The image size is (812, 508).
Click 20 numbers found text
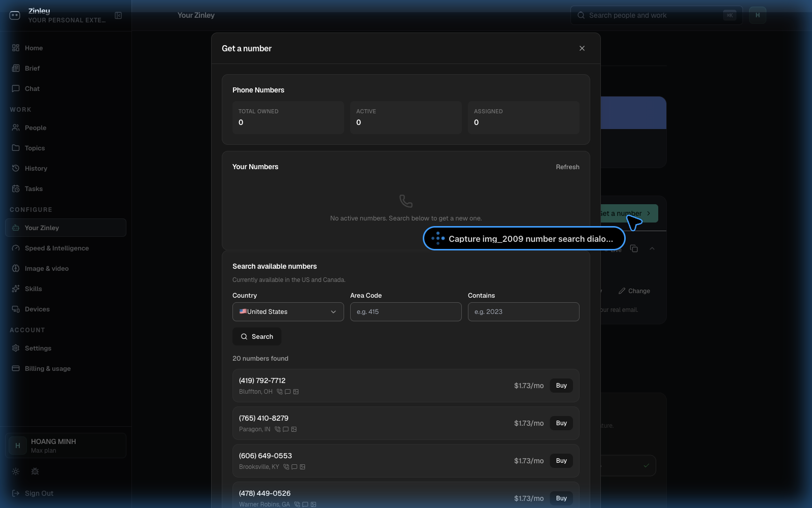coord(260,359)
